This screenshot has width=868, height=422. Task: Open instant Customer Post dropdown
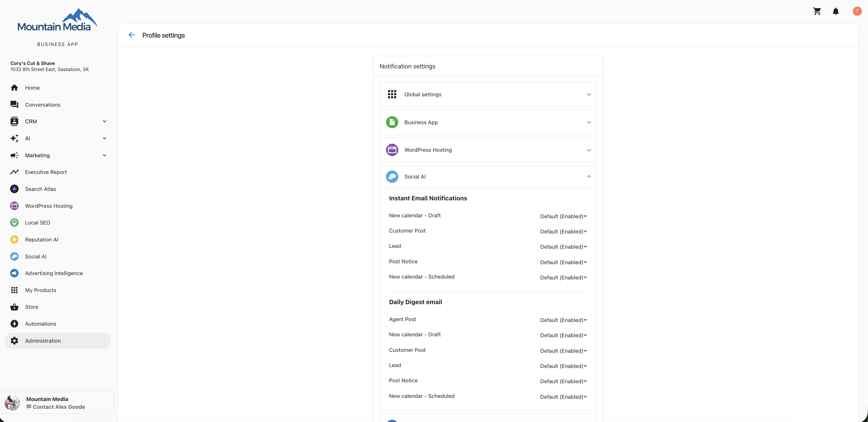[x=563, y=231]
